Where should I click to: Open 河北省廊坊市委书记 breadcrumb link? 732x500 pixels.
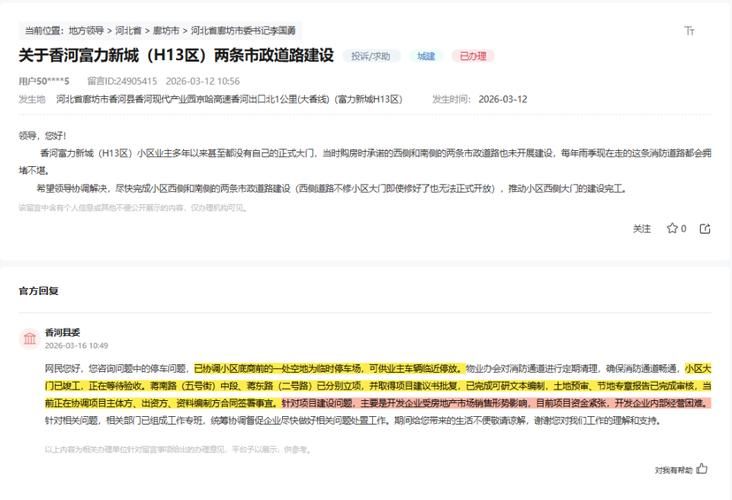(x=243, y=31)
